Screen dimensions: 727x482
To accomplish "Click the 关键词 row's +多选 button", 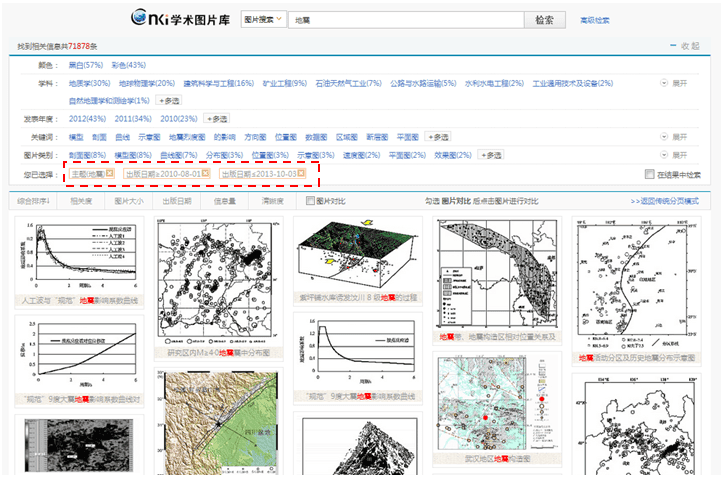I will click(x=438, y=137).
